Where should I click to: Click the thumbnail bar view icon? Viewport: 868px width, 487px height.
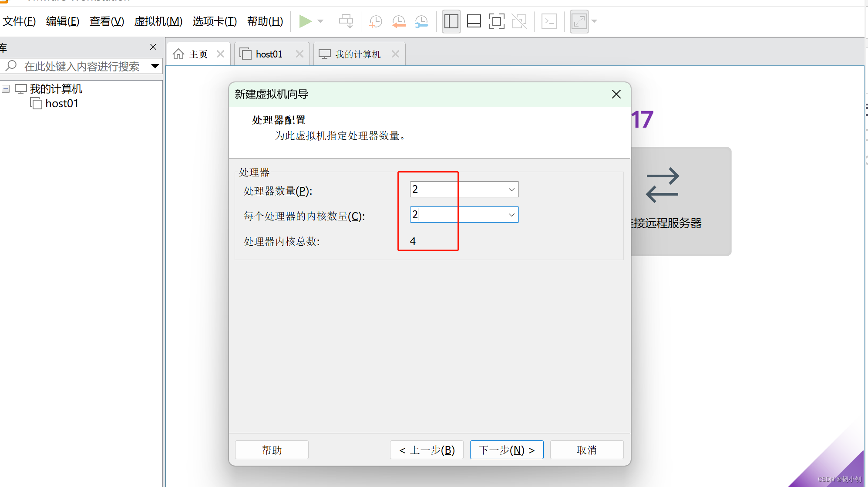(474, 21)
